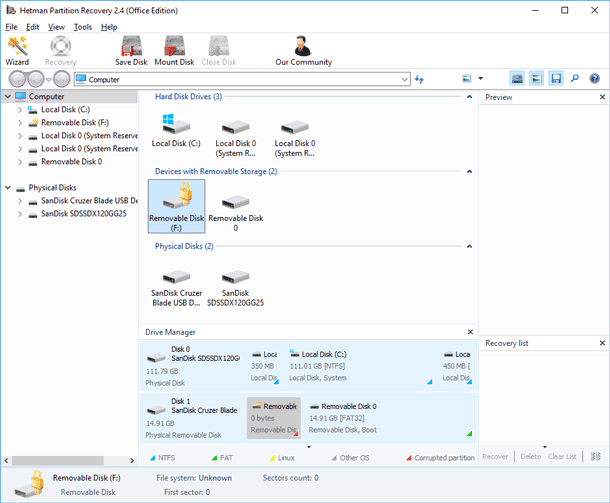Select 0 bytes Removable partition block
This screenshot has height=503, width=610.
point(273,418)
